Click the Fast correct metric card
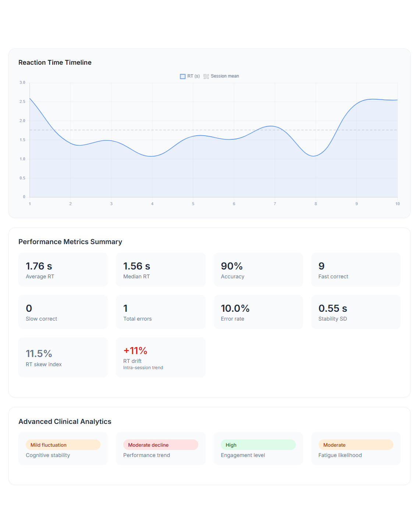This screenshot has height=532, width=415. click(x=356, y=269)
